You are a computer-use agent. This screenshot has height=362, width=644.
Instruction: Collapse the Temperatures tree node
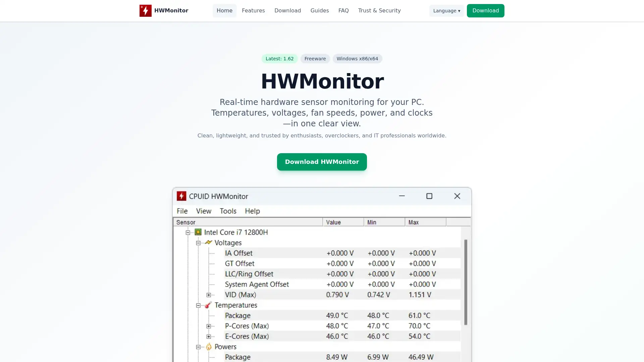coord(198,305)
